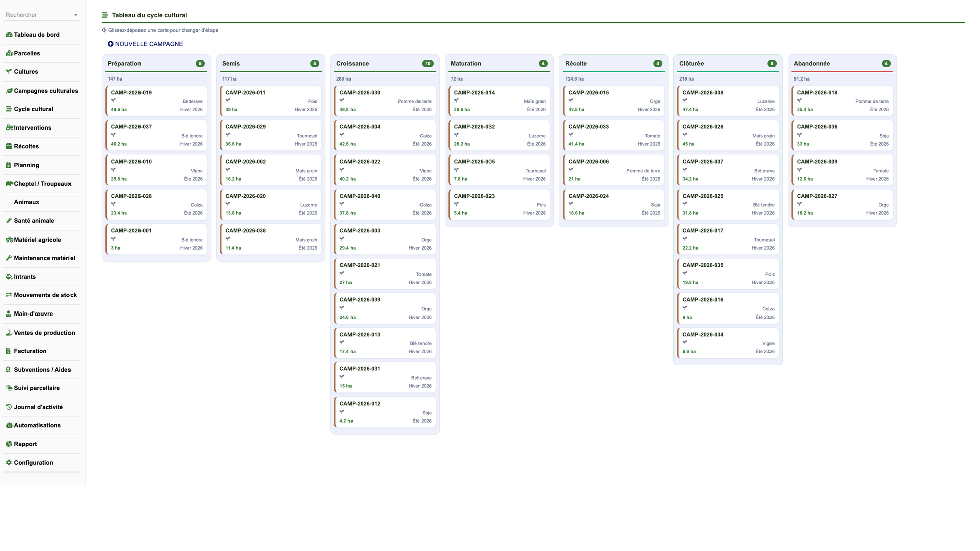Click the Ventes de production icon
The image size is (980, 551).
[x=9, y=333]
